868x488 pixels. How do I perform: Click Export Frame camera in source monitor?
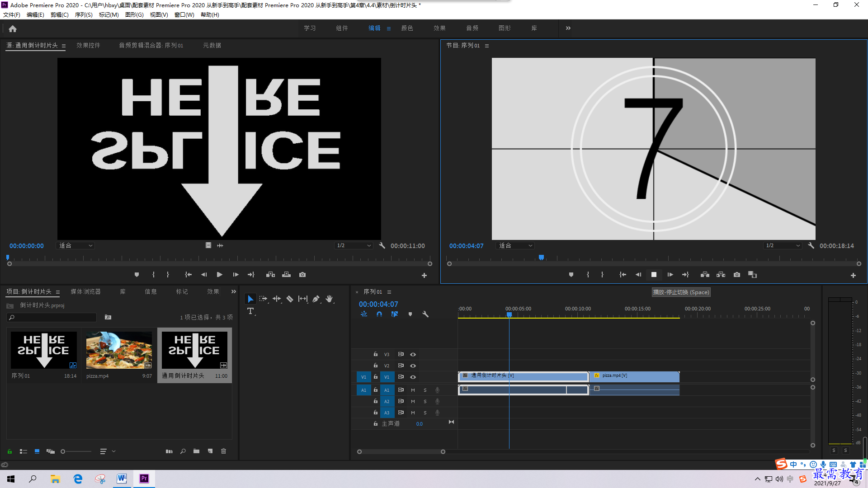(302, 275)
